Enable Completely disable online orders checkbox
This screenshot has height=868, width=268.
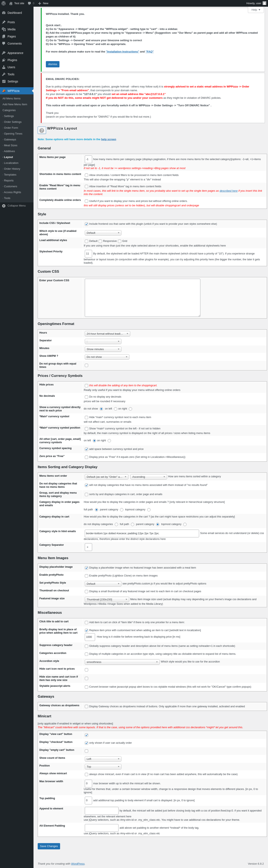[86, 201]
